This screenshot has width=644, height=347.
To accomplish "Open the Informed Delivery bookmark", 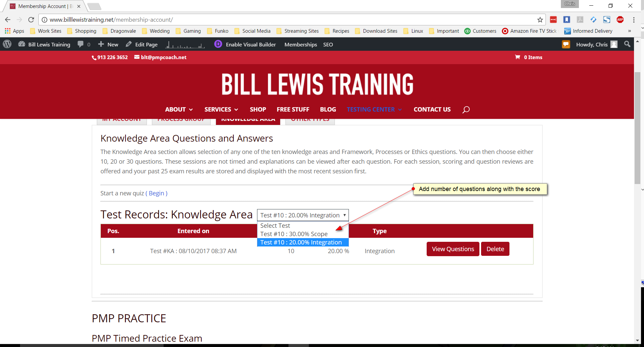I will click(x=588, y=31).
